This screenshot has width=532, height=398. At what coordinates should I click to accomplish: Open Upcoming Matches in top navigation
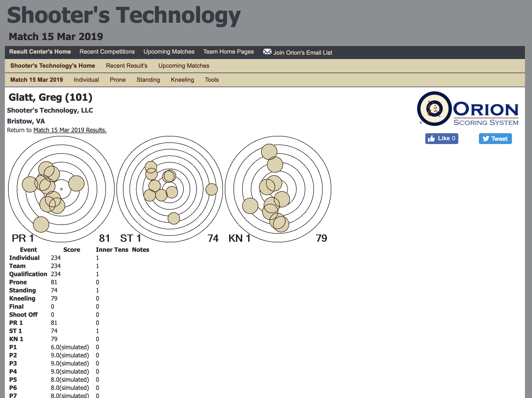[169, 52]
